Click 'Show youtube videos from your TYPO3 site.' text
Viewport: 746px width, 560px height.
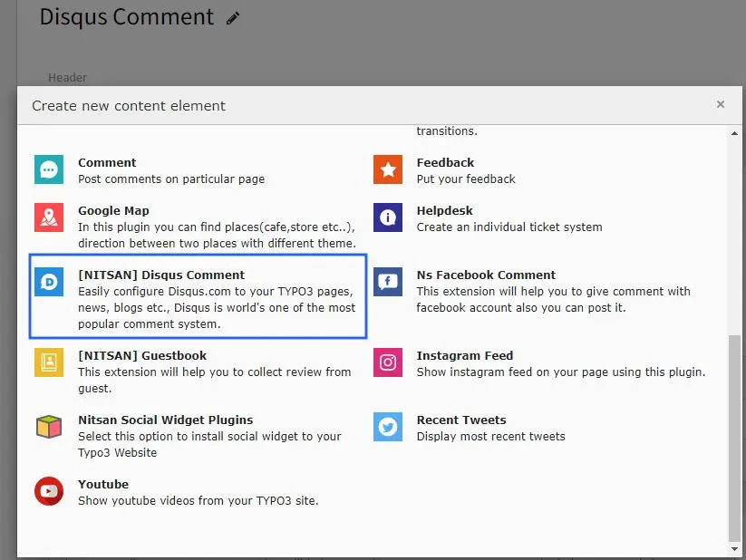[x=199, y=501]
